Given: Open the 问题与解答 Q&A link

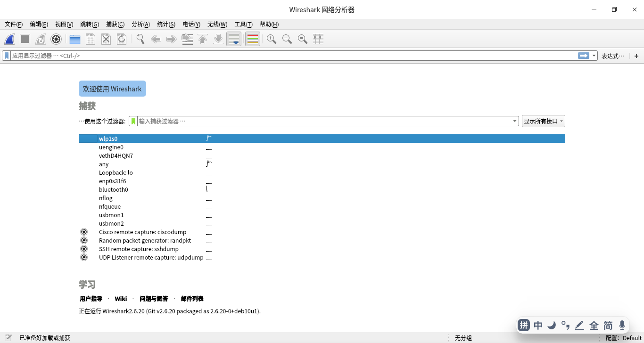Looking at the screenshot, I should (154, 299).
